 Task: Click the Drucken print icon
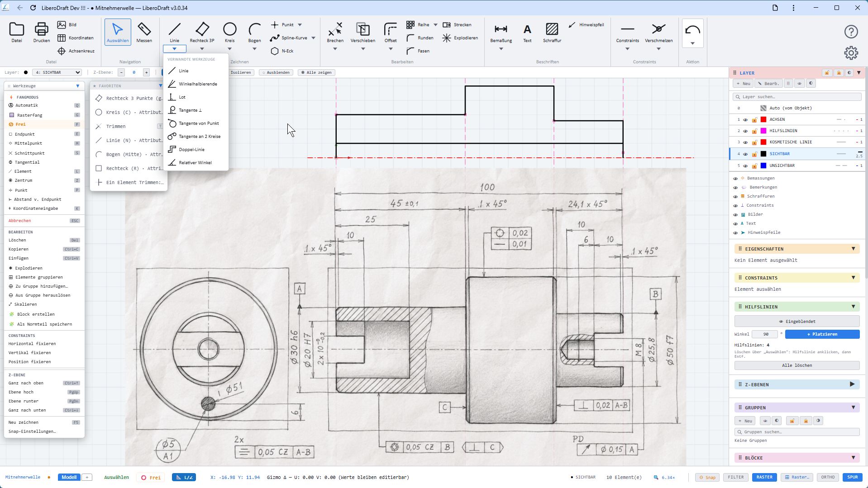tap(41, 32)
